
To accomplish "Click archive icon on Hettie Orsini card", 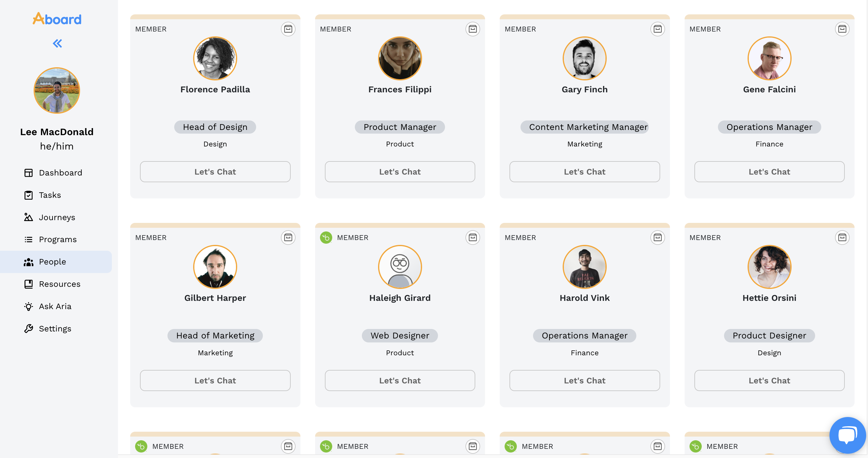I will [x=842, y=238].
